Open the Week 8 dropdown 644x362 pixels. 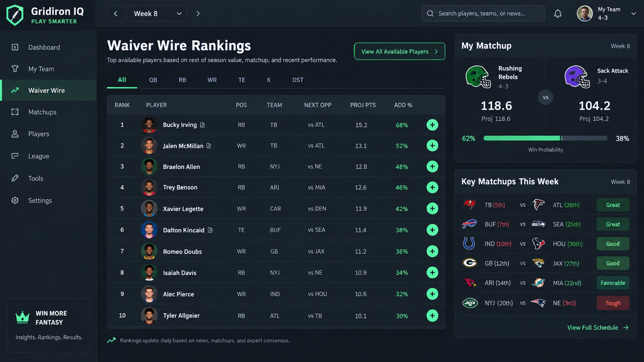coord(157,14)
